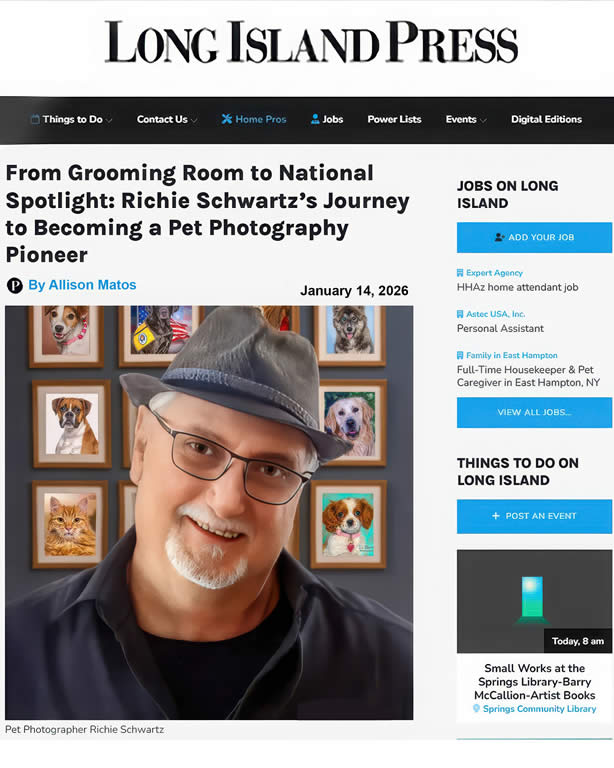Click the View All Jobs button
The image size is (614, 768).
click(534, 412)
